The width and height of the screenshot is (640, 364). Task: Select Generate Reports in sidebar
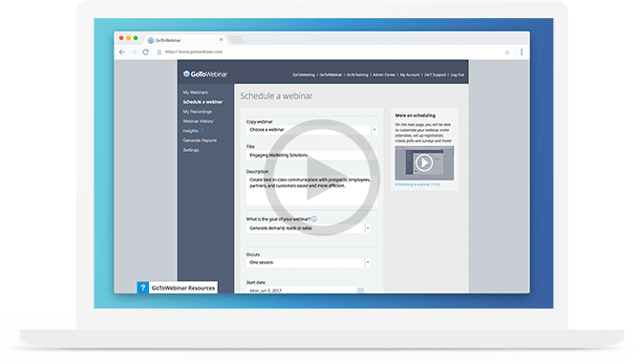click(200, 140)
